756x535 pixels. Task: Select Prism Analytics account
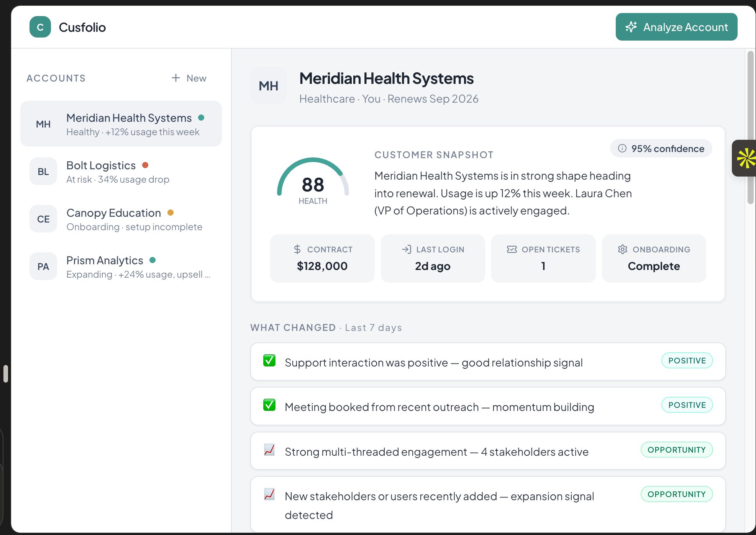pyautogui.click(x=121, y=267)
